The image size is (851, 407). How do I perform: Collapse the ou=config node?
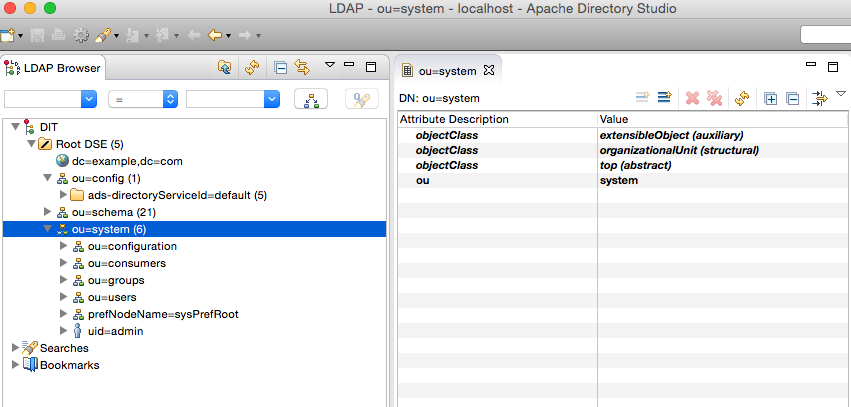pyautogui.click(x=47, y=178)
